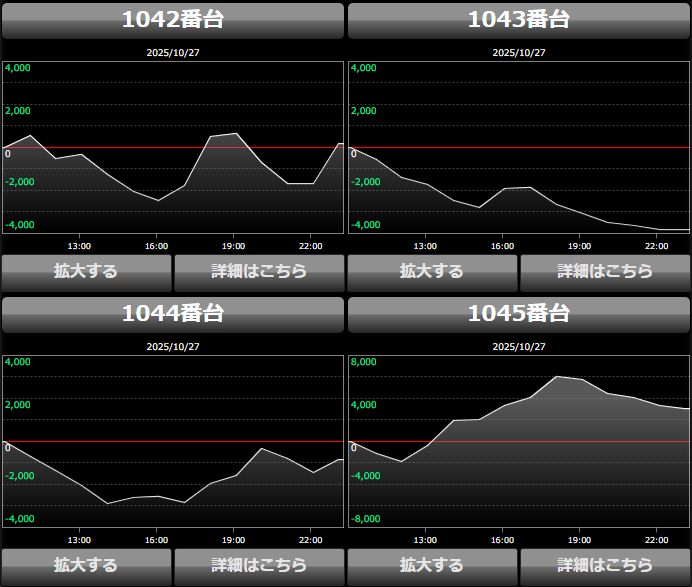Click the 19:00 time label on 1043番台 graph
Screen dimensions: 692x587
coord(579,246)
